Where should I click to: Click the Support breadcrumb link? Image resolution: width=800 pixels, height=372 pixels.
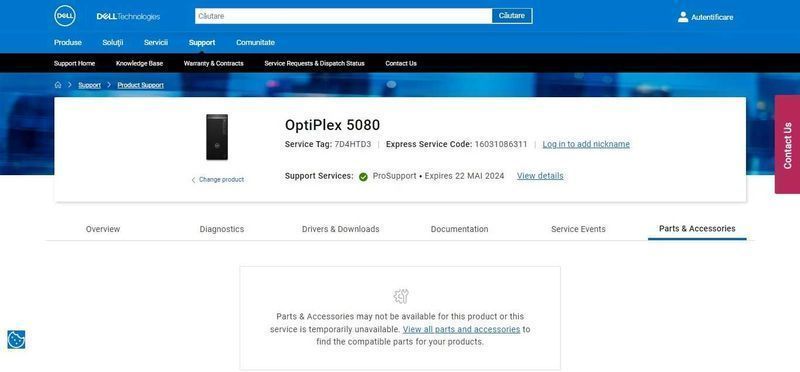coord(89,85)
